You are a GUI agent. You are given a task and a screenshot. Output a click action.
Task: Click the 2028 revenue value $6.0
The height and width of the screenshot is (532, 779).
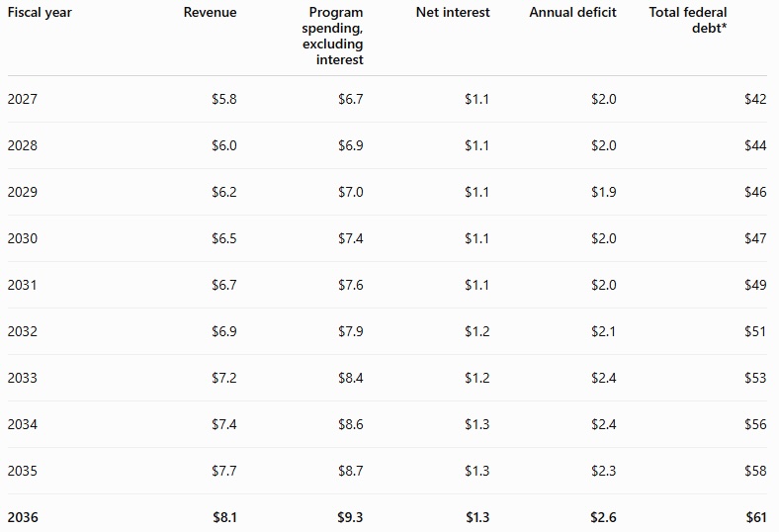(x=224, y=145)
